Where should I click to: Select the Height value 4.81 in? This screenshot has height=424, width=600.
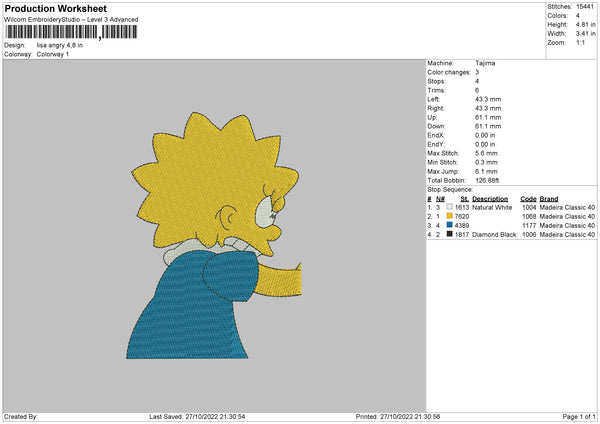pos(585,24)
